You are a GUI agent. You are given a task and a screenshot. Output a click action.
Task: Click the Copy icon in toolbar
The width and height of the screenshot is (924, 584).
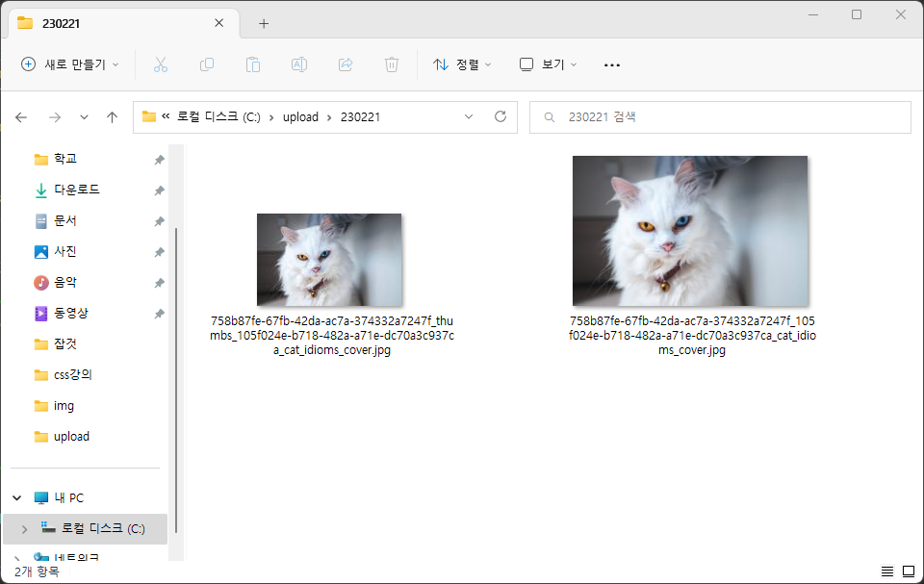point(207,64)
